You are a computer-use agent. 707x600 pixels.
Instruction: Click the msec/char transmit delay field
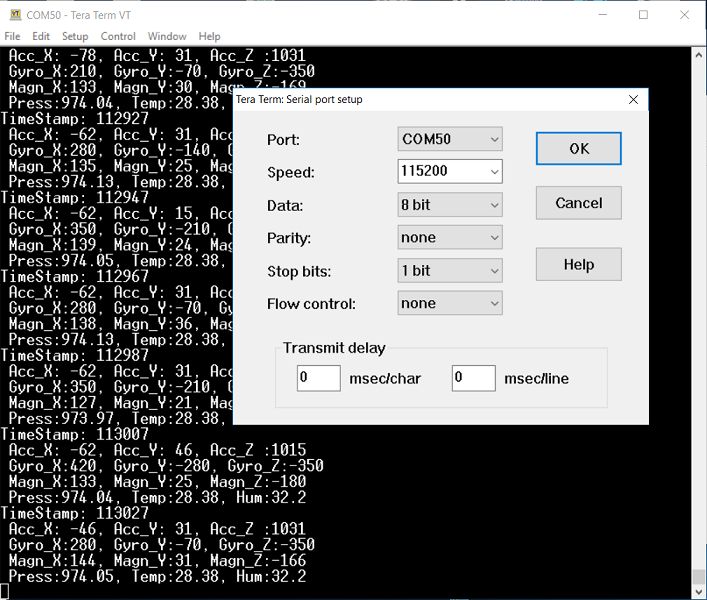[x=318, y=378]
